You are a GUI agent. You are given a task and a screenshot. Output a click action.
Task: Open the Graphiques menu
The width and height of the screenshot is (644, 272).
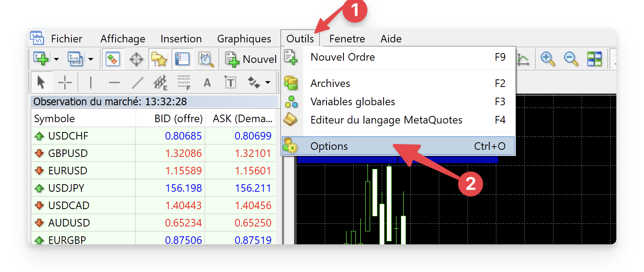pos(244,39)
